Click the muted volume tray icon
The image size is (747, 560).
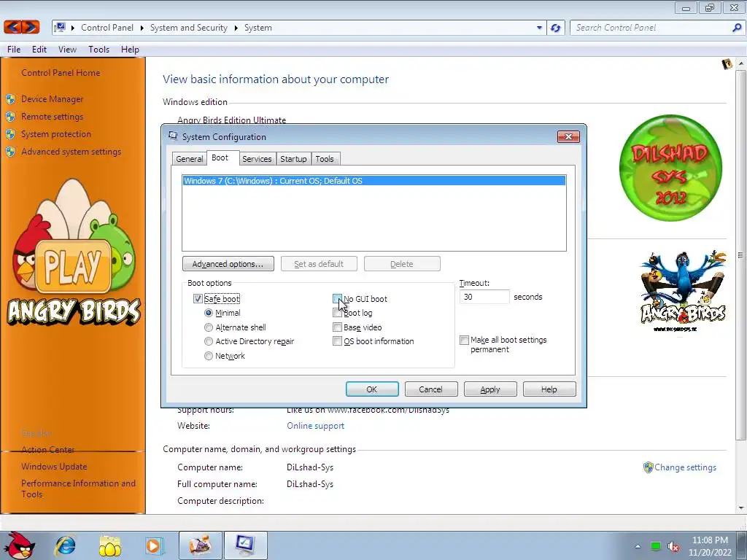(x=673, y=547)
